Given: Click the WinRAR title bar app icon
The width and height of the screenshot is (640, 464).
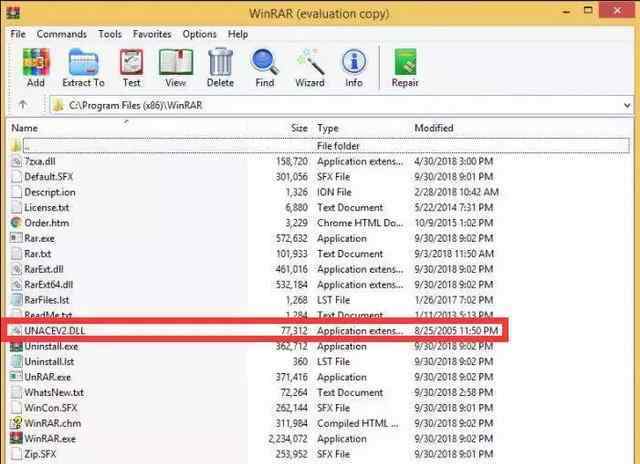Looking at the screenshot, I should (x=13, y=13).
